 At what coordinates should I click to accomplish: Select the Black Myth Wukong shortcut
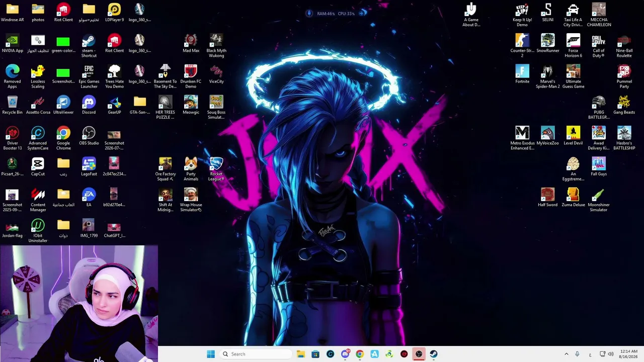click(216, 46)
